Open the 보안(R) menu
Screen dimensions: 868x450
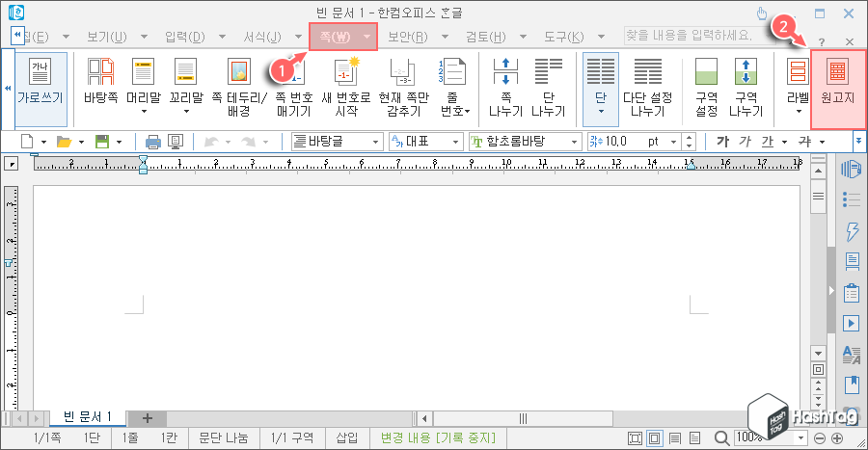coord(407,37)
